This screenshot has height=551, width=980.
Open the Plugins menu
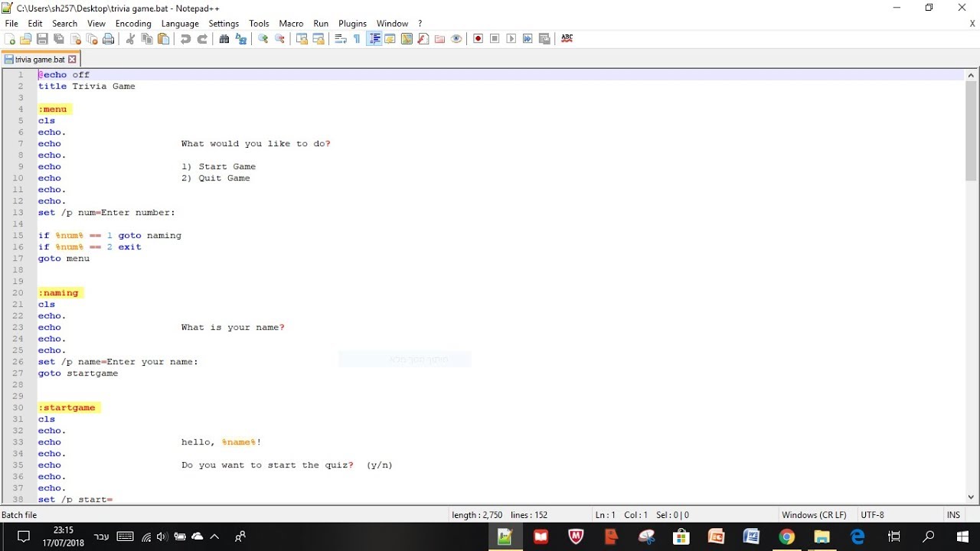coord(353,24)
